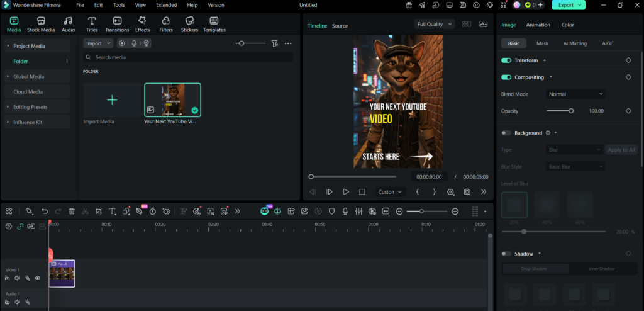Open the File menu
Viewport: 644px width, 311px height.
(x=80, y=5)
